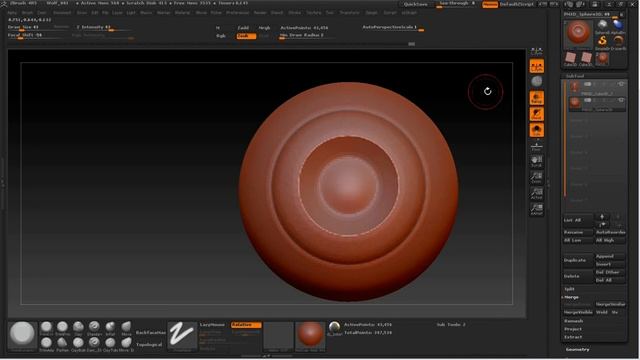Image resolution: width=640 pixels, height=360 pixels.
Task: Toggle Topological option
Action: coord(149,345)
